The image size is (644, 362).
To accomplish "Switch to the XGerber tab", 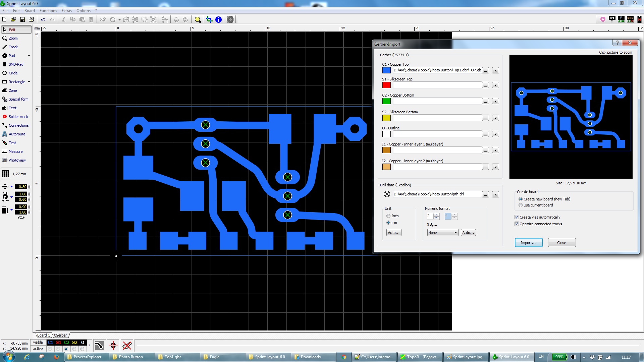I will tap(60, 335).
